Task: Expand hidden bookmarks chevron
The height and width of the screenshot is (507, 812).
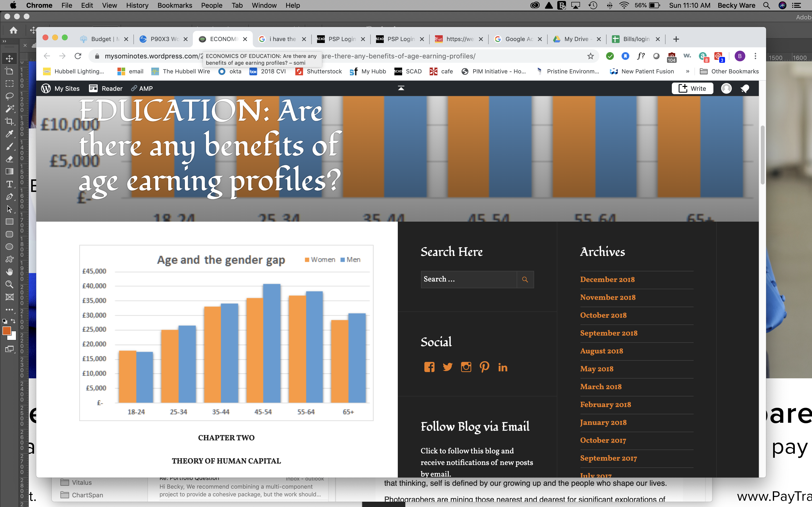Action: pyautogui.click(x=688, y=71)
